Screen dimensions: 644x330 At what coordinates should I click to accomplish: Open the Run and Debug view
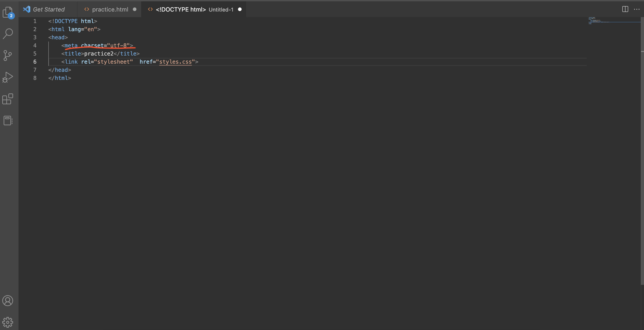8,77
